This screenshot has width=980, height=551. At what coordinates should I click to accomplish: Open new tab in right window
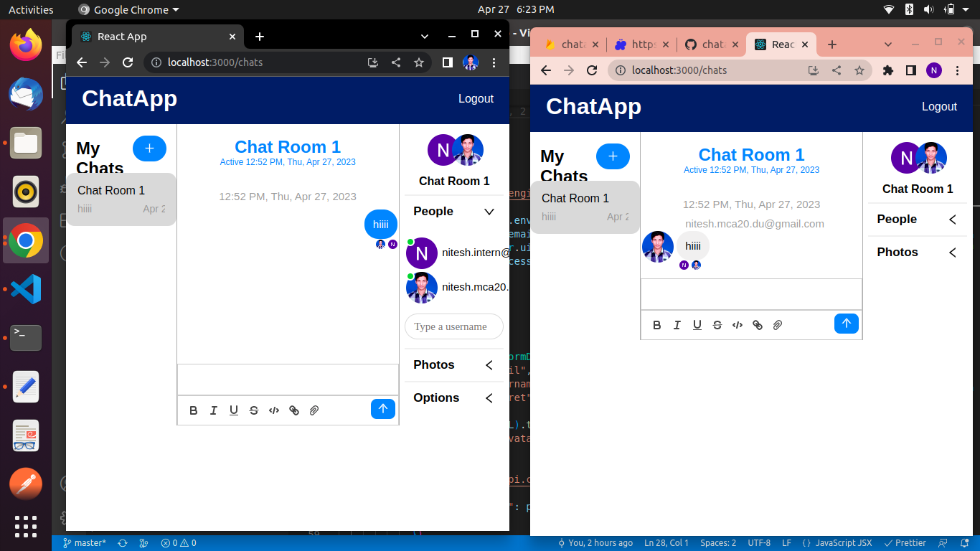click(x=832, y=44)
